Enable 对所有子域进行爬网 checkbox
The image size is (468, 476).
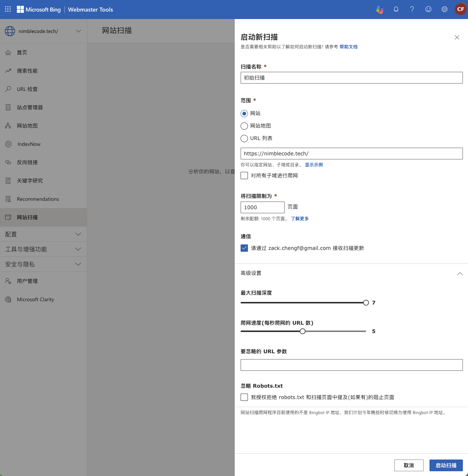pyautogui.click(x=244, y=176)
